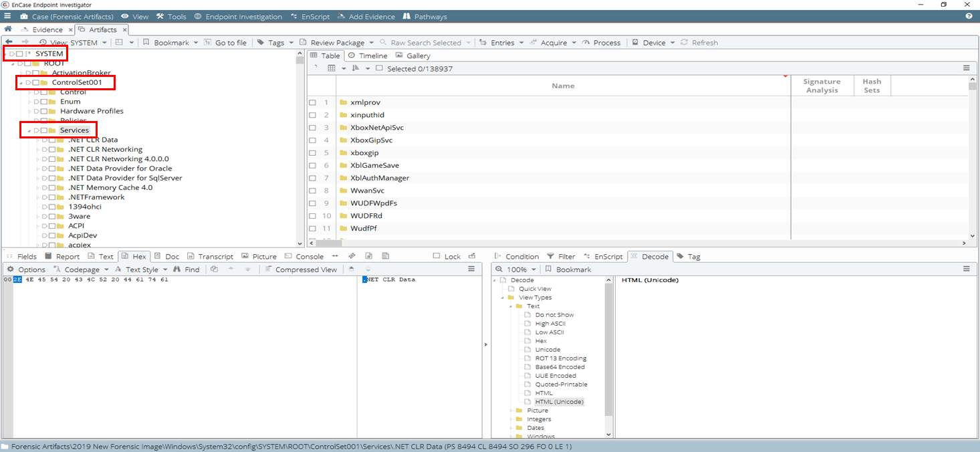The height and width of the screenshot is (452, 980).
Task: Toggle the Lock checkbox
Action: (x=437, y=256)
